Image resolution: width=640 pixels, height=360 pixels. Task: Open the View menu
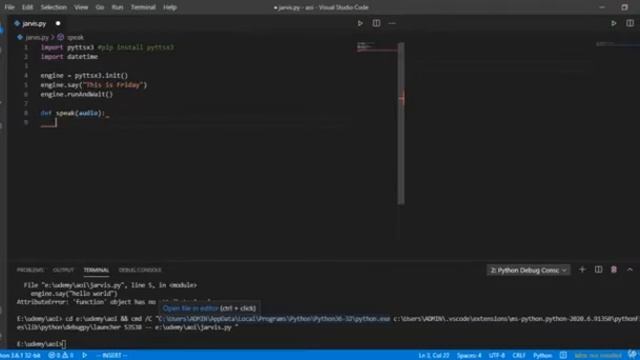tap(81, 7)
